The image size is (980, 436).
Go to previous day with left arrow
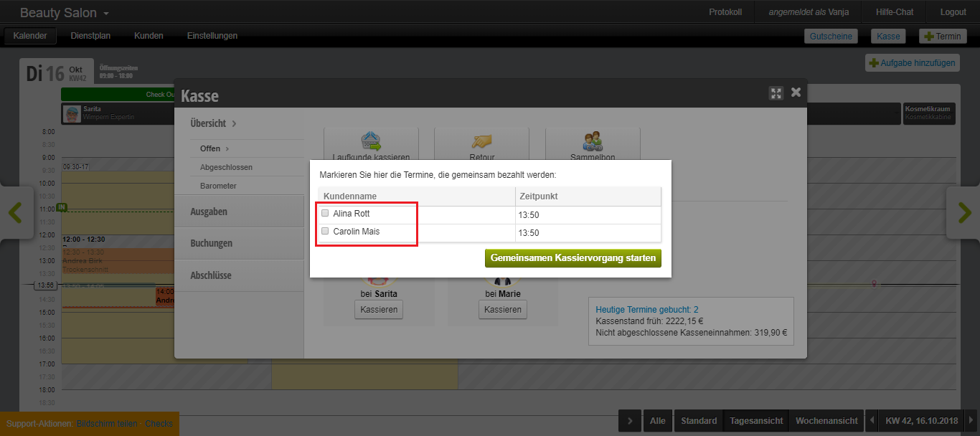coord(16,212)
